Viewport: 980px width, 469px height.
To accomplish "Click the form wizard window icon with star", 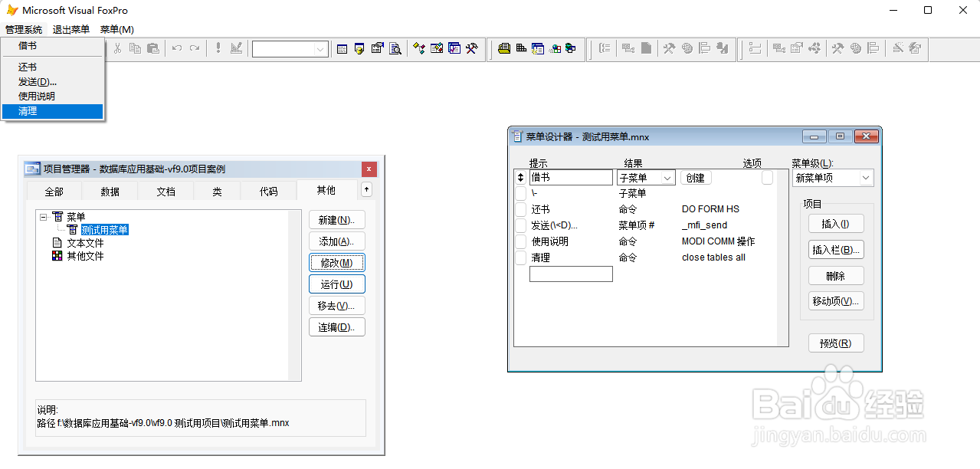I will tap(538, 48).
